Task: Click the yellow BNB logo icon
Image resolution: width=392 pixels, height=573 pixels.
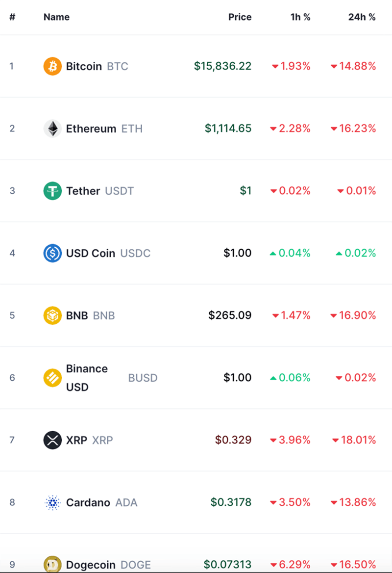Action: point(52,315)
